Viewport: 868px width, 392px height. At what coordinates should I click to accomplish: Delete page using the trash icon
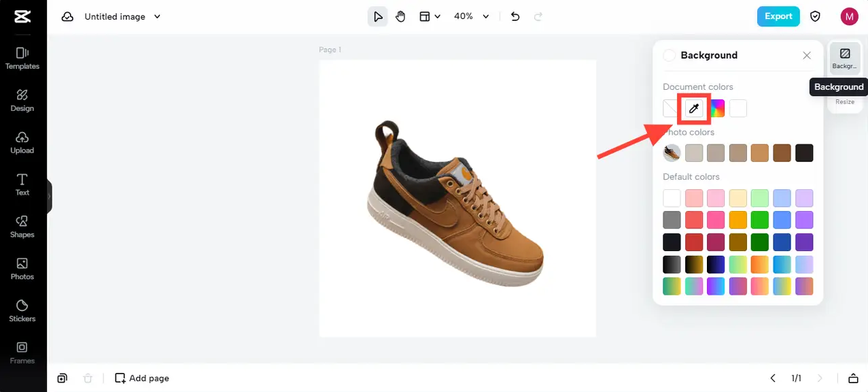(x=87, y=378)
